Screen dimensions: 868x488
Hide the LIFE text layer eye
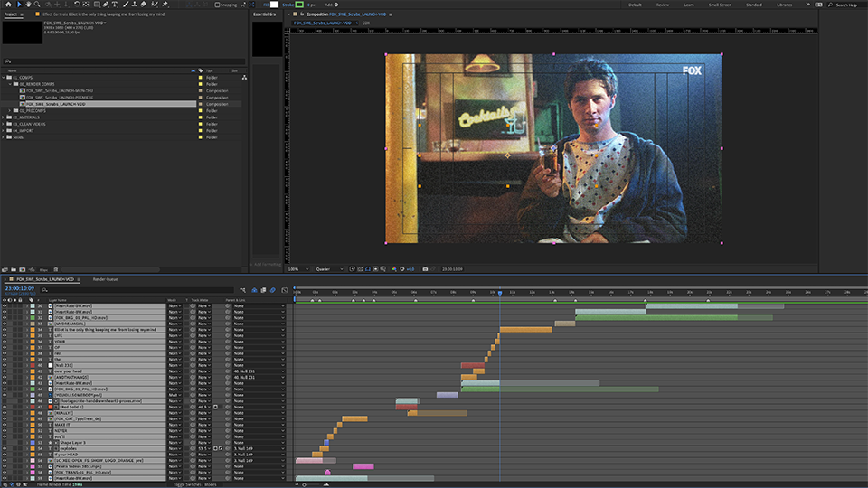pyautogui.click(x=5, y=335)
